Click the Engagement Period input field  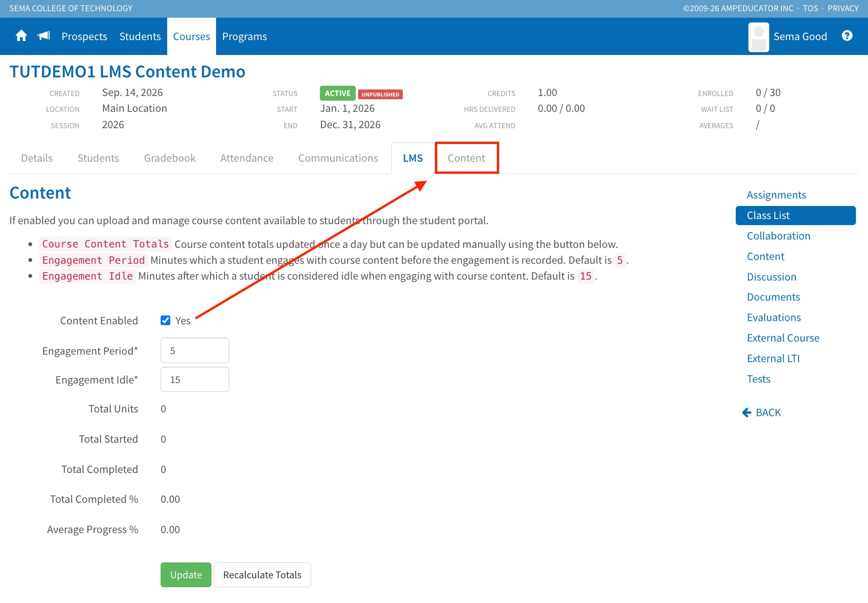tap(195, 350)
